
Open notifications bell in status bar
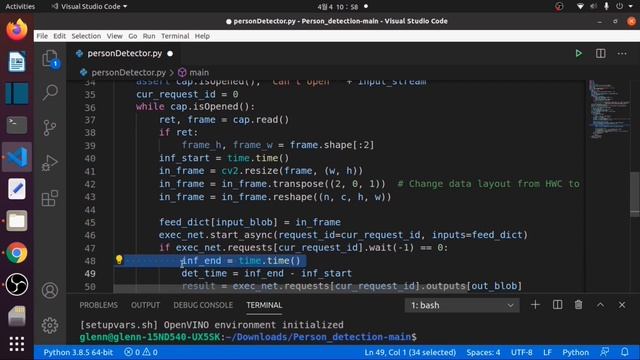click(624, 352)
